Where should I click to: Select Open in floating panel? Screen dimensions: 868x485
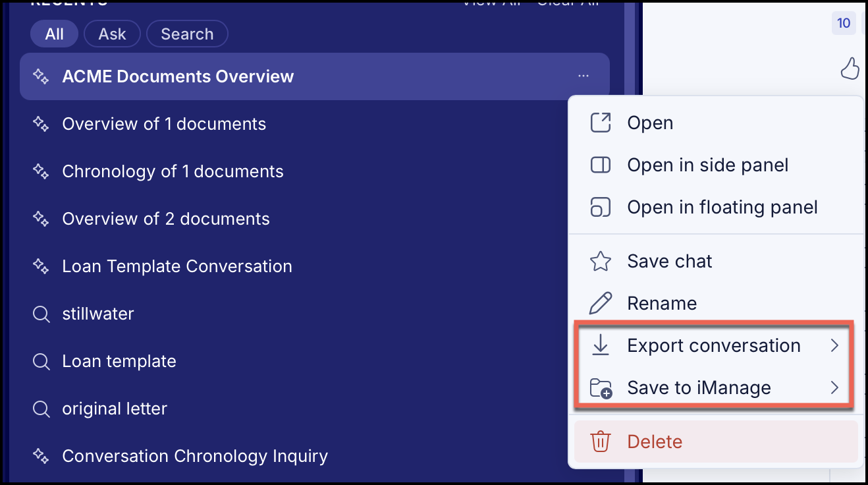point(716,208)
